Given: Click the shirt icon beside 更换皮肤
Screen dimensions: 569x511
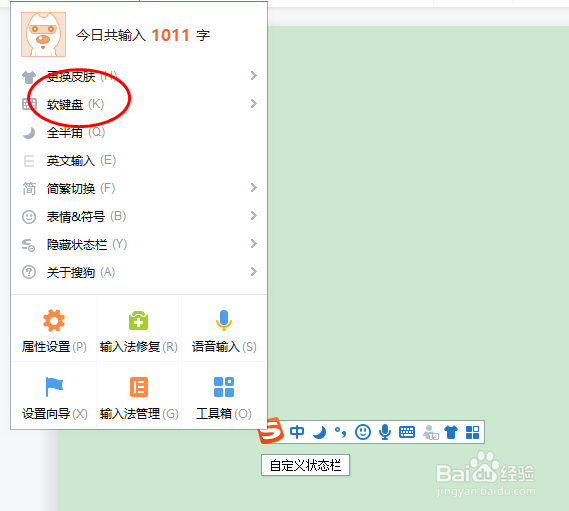Looking at the screenshot, I should pos(29,77).
